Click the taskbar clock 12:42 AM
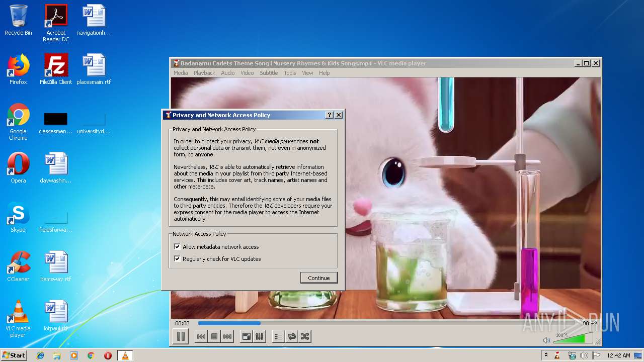This screenshot has height=362, width=644. (x=618, y=355)
